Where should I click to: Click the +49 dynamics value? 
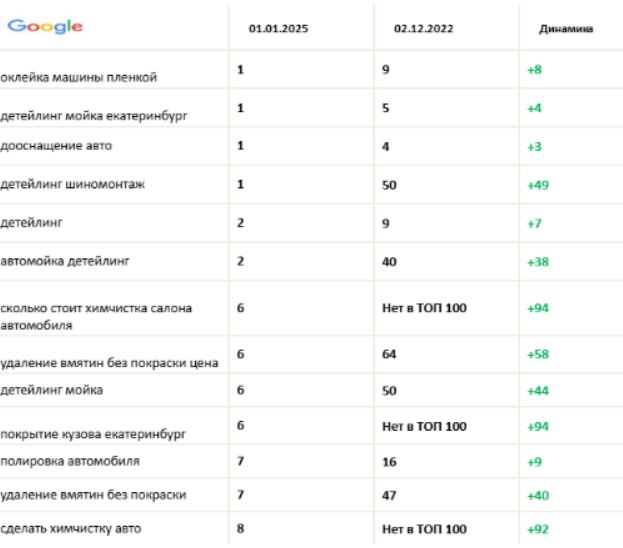click(x=538, y=185)
